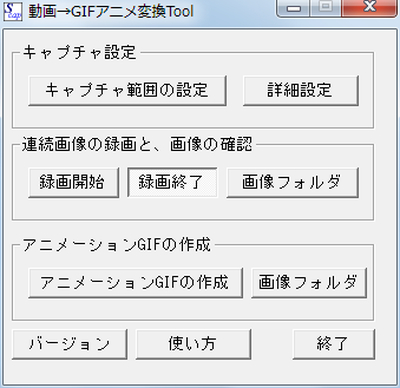
Task: Open 画像フォルダ in the アニメーションGIF section
Action: [x=309, y=283]
